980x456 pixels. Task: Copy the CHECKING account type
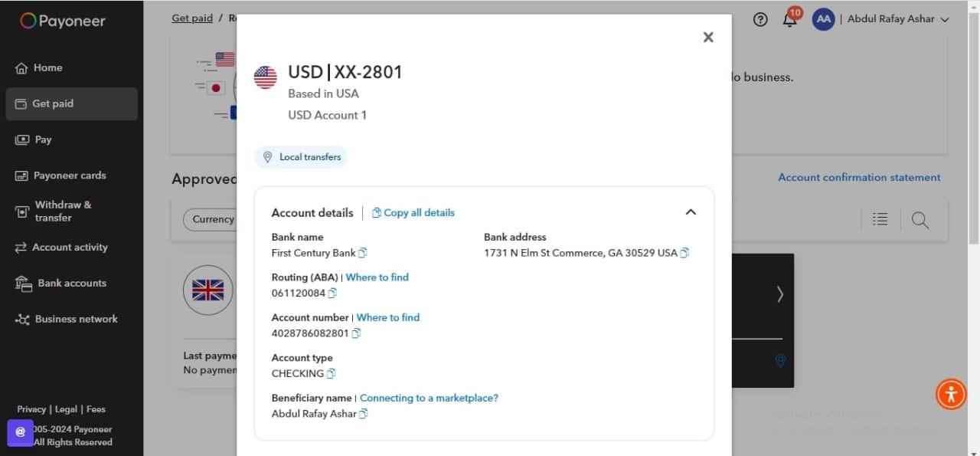pos(331,373)
